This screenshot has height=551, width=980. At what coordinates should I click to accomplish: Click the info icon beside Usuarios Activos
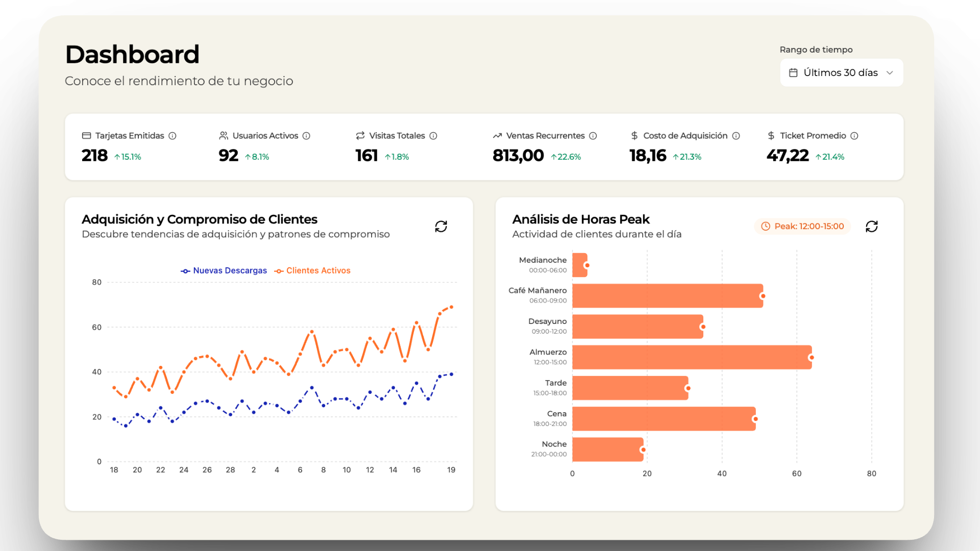[307, 136]
